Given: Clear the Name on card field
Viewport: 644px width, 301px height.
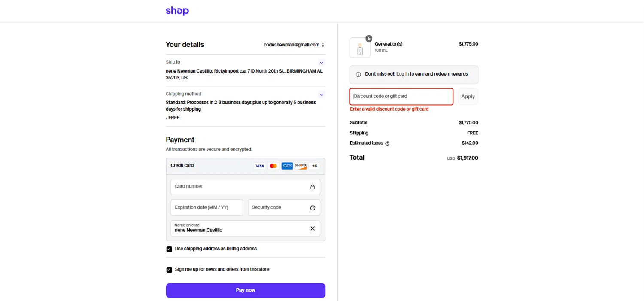Looking at the screenshot, I should tap(313, 228).
